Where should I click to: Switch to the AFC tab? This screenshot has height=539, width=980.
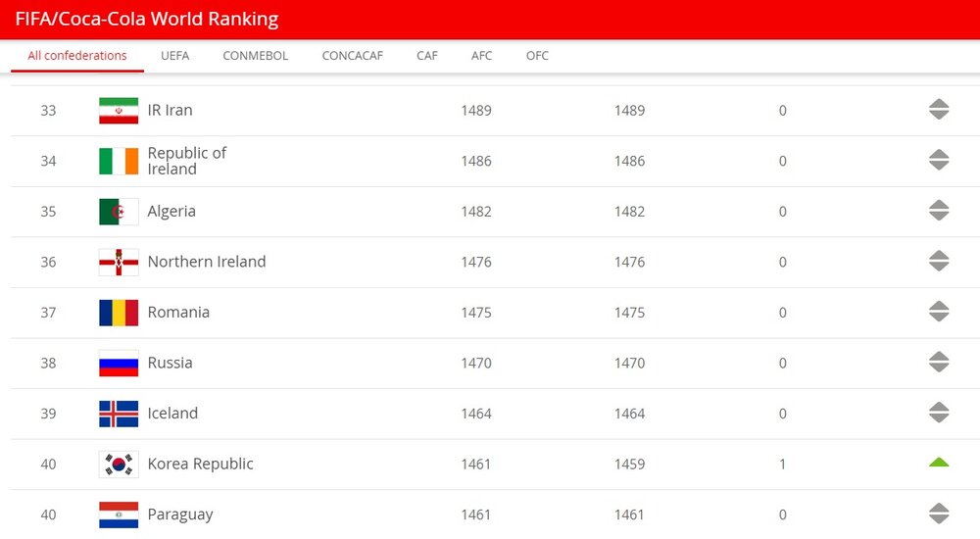pyautogui.click(x=481, y=56)
